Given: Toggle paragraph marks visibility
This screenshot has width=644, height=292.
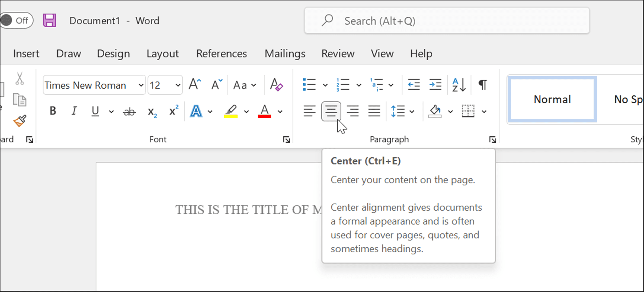Looking at the screenshot, I should pyautogui.click(x=482, y=85).
